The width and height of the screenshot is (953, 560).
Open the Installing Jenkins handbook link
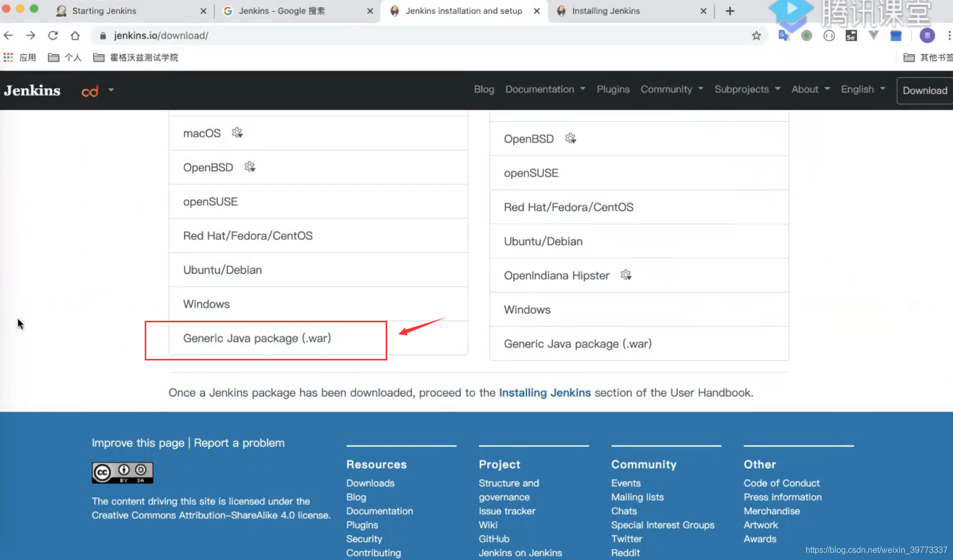tap(544, 393)
